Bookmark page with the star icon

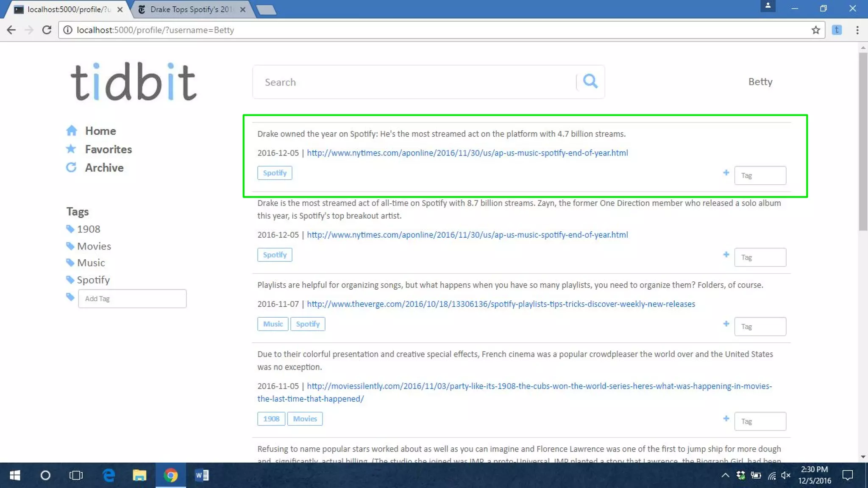pyautogui.click(x=815, y=30)
